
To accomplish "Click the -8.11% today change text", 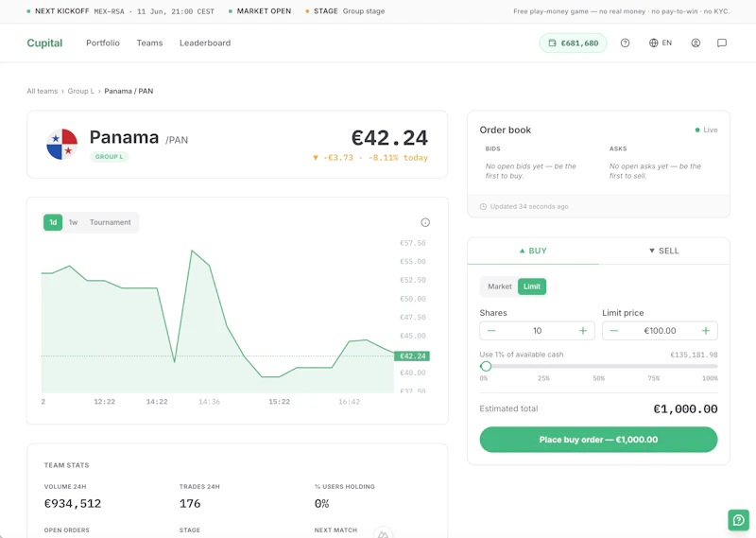I will (398, 158).
